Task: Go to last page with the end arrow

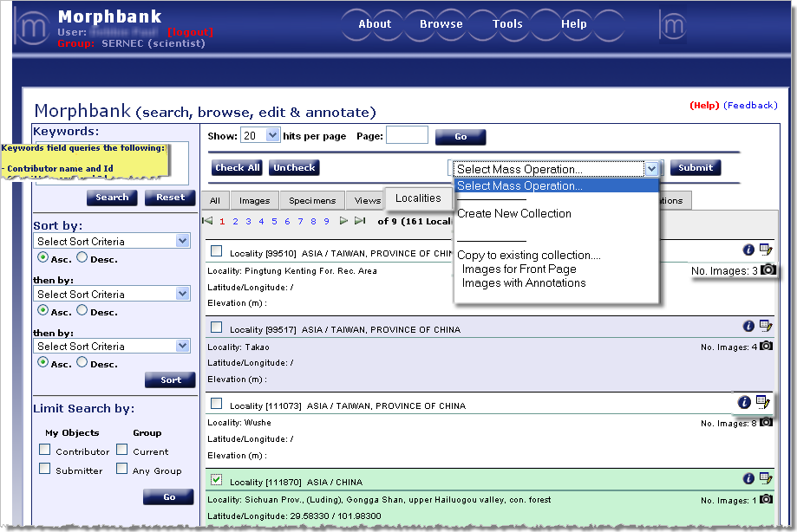Action: [357, 220]
